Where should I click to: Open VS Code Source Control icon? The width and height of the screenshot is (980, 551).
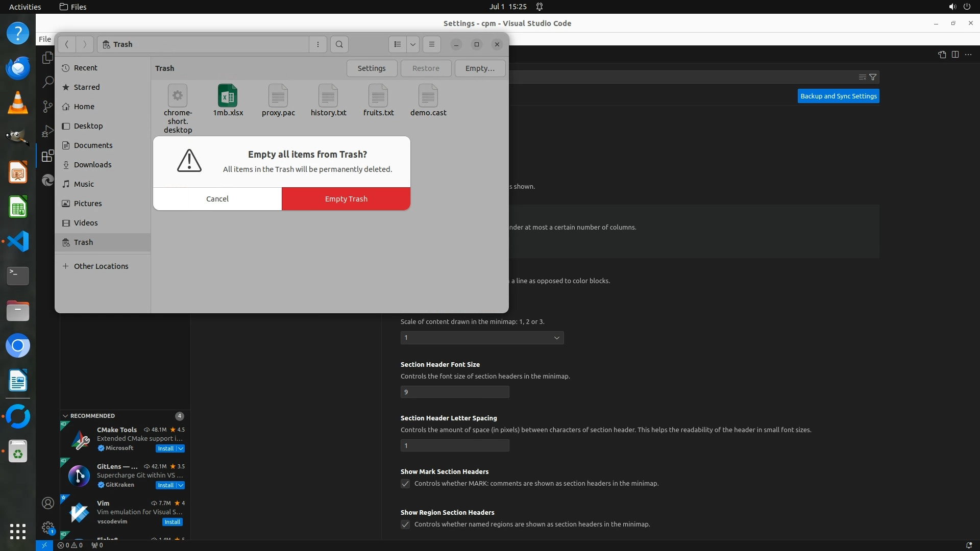[x=47, y=106]
